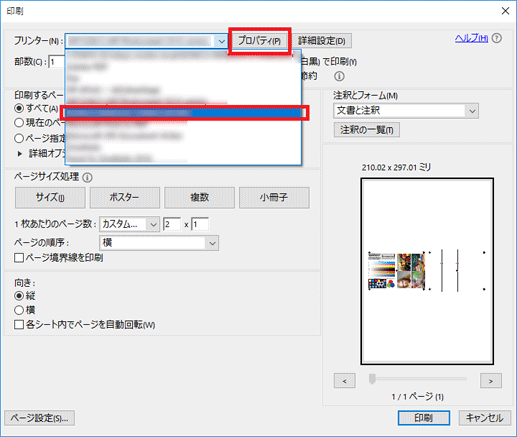Select 縦 orientation radio button
517x437 pixels.
click(19, 296)
